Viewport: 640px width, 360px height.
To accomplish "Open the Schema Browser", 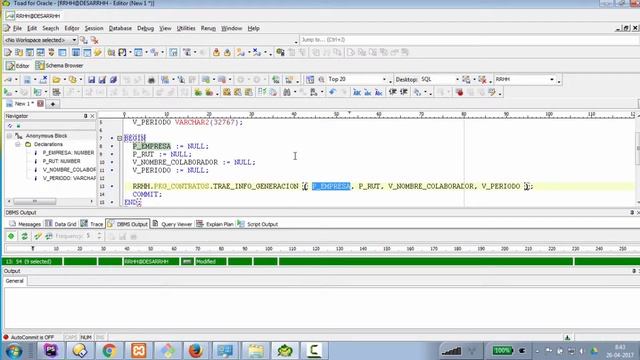I will (x=59, y=65).
